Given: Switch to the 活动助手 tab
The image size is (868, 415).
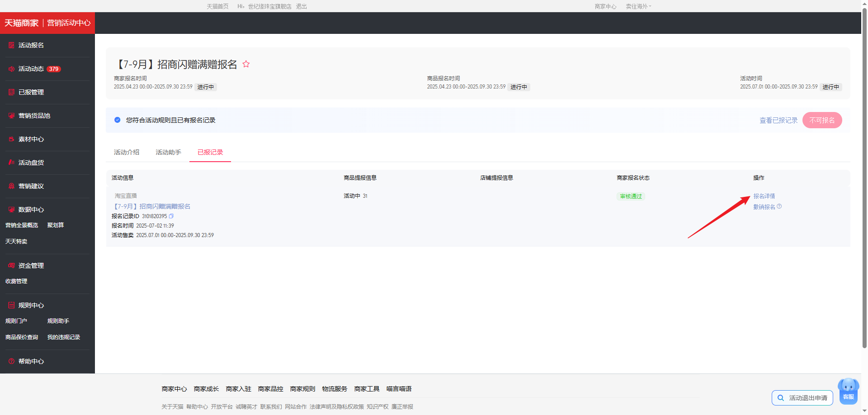Looking at the screenshot, I should point(168,153).
